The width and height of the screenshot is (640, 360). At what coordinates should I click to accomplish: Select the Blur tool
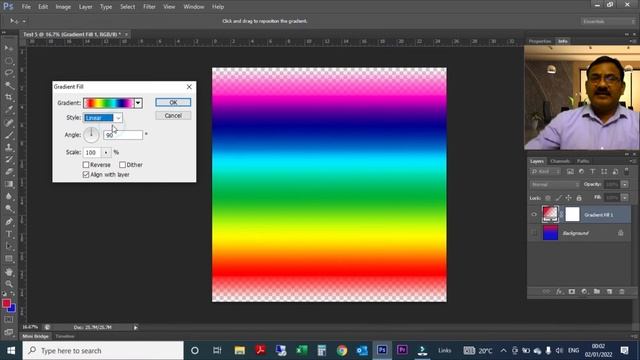9,196
